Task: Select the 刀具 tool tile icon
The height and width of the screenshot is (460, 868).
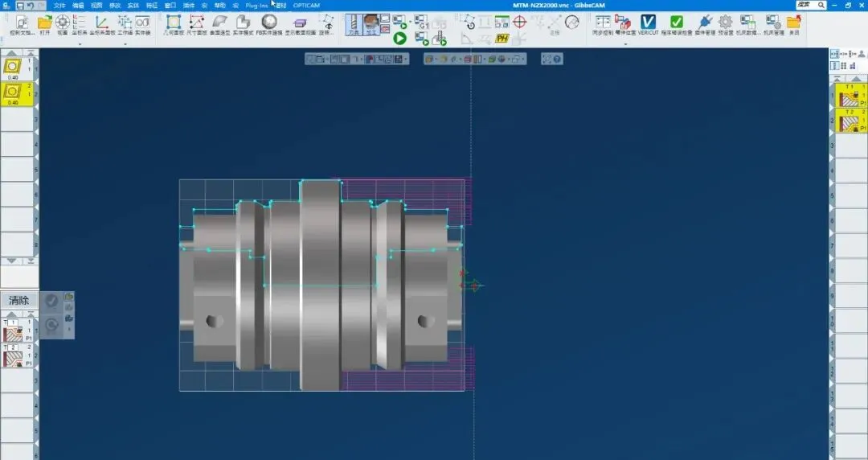Action: click(x=354, y=25)
